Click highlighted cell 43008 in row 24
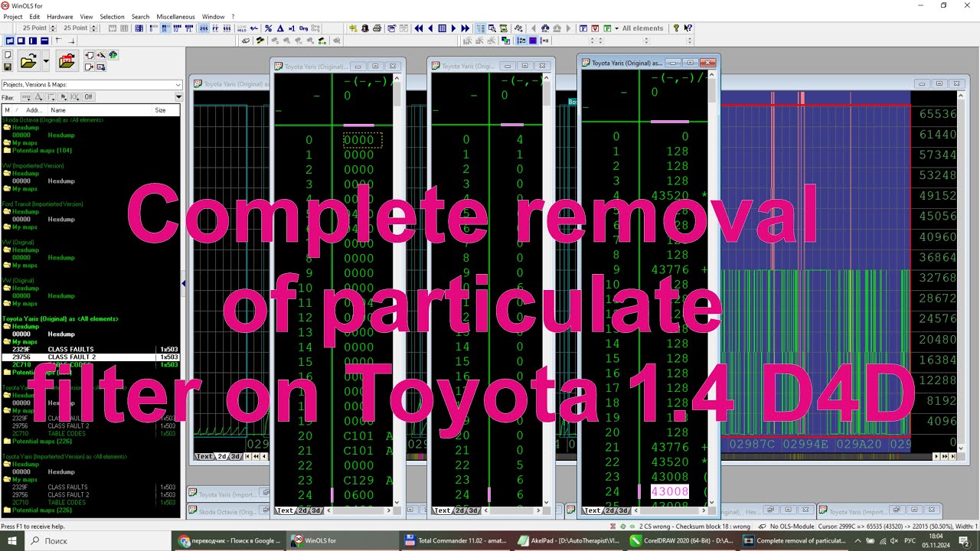 (669, 491)
